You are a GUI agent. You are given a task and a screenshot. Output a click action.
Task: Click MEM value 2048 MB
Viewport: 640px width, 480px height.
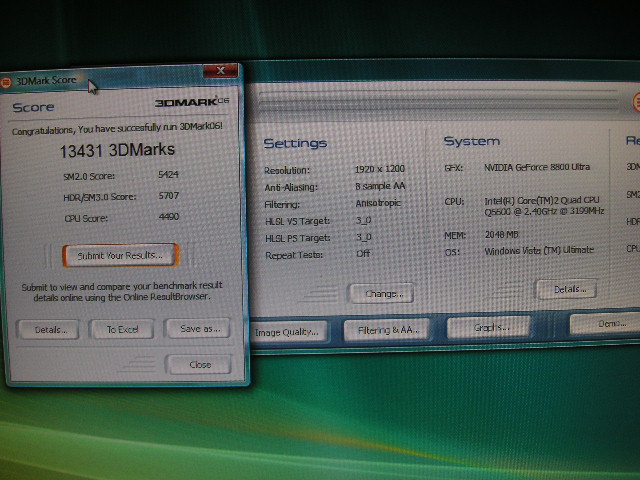pyautogui.click(x=501, y=235)
